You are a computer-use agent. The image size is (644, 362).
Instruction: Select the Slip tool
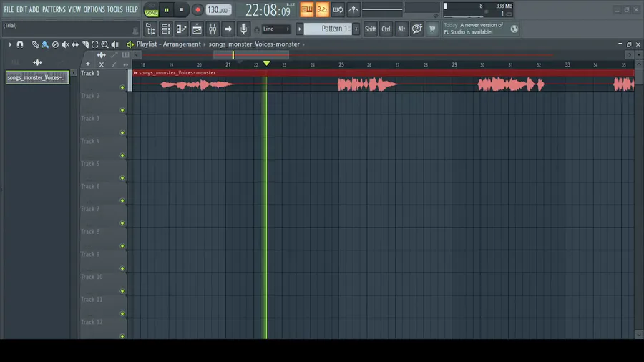coord(75,44)
